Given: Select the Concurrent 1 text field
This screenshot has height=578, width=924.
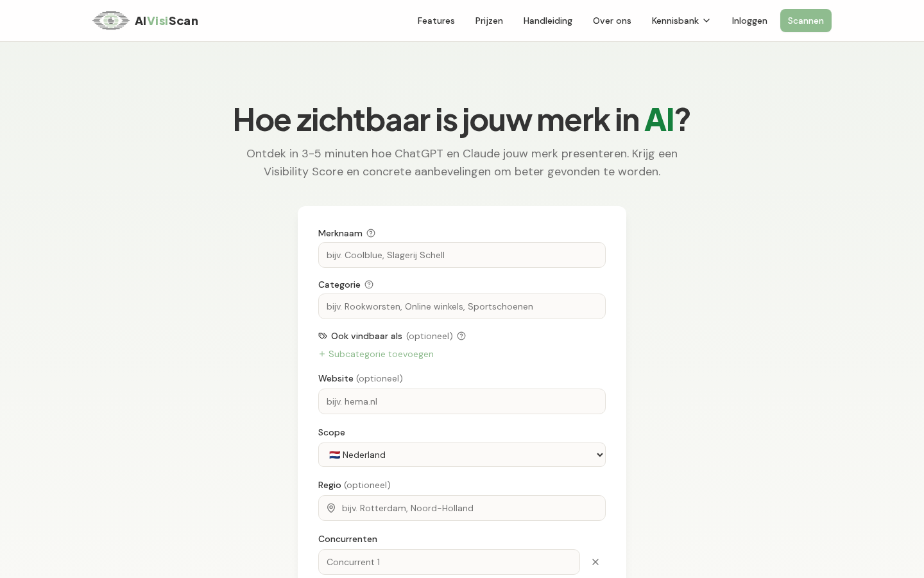Looking at the screenshot, I should pos(449,562).
